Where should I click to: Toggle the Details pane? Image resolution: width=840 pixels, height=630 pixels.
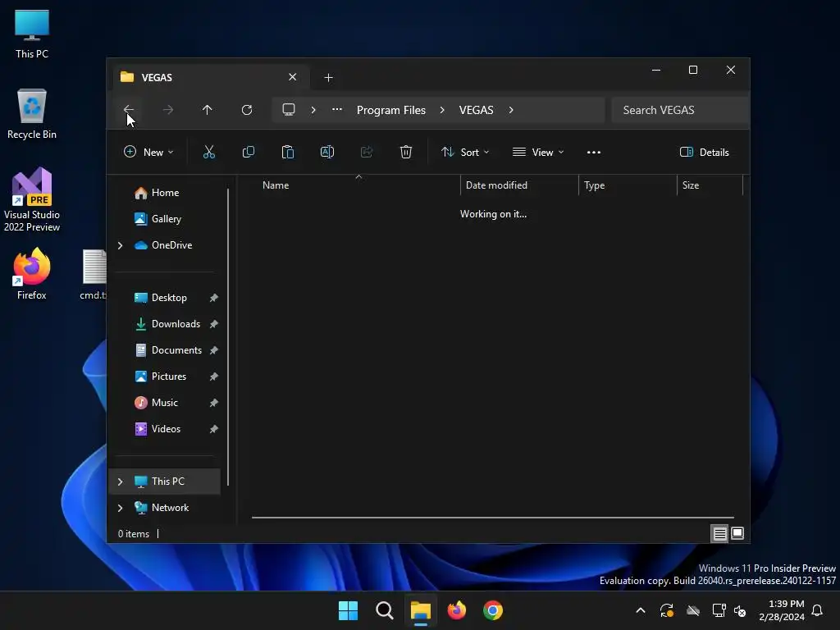point(705,152)
